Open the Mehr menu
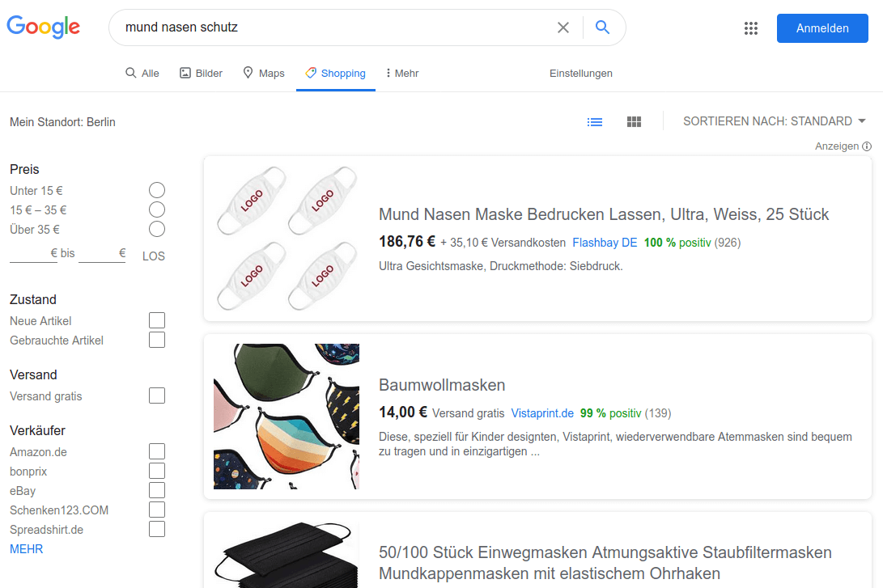Image resolution: width=883 pixels, height=588 pixels. pos(402,73)
